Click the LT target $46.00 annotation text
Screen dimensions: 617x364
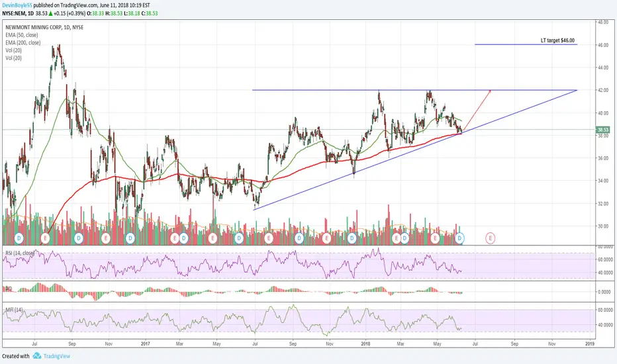(x=557, y=40)
